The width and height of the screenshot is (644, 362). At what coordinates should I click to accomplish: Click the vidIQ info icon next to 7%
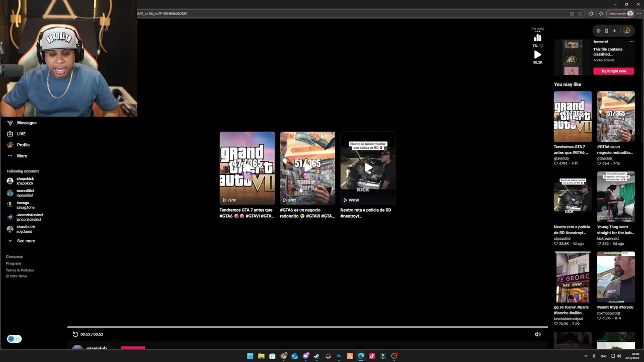pyautogui.click(x=541, y=46)
